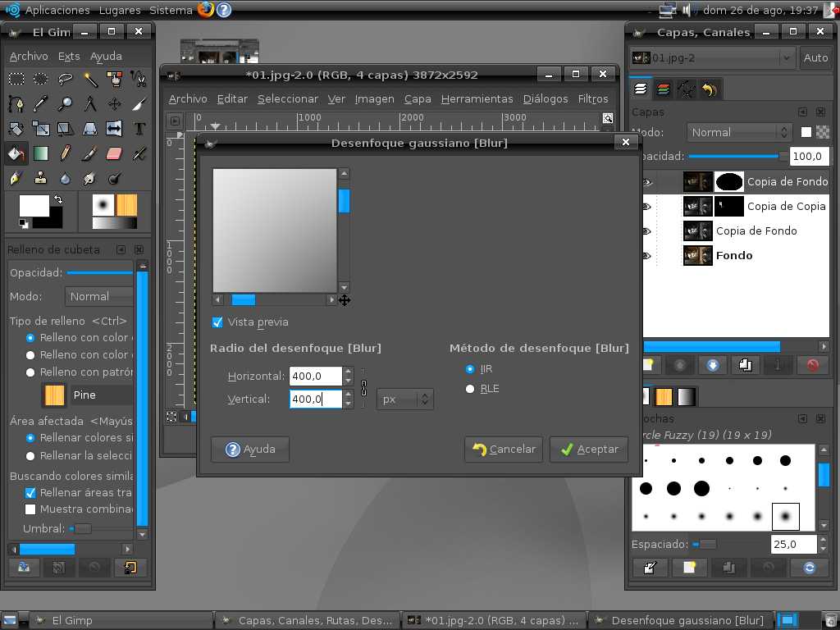
Task: Open the Relleno de cubeta tab menu arrow
Action: pos(121,249)
